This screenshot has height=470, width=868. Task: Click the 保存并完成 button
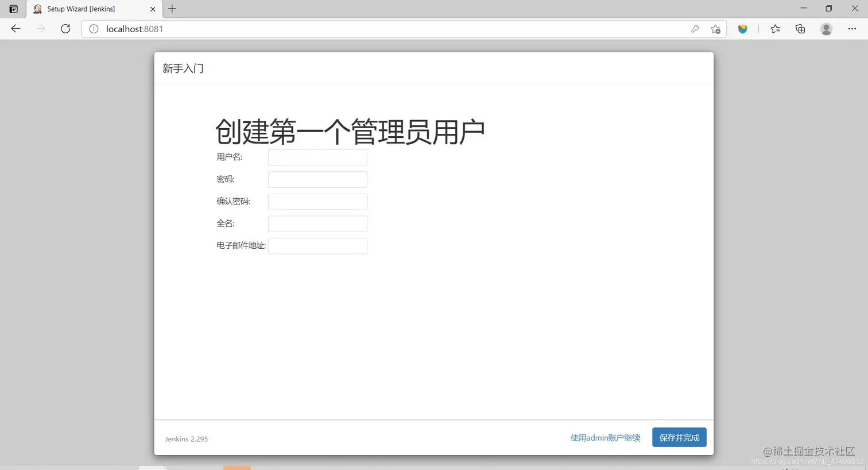pyautogui.click(x=679, y=437)
